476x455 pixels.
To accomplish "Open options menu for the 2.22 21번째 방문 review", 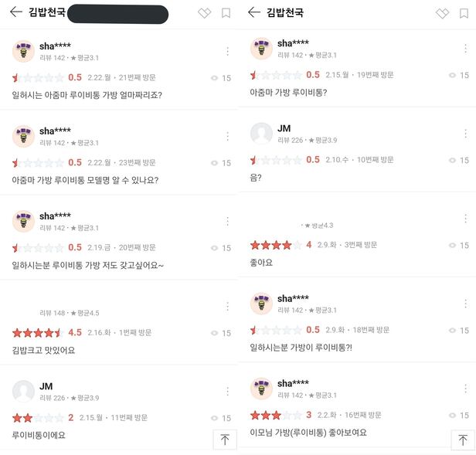I will pyautogui.click(x=227, y=51).
